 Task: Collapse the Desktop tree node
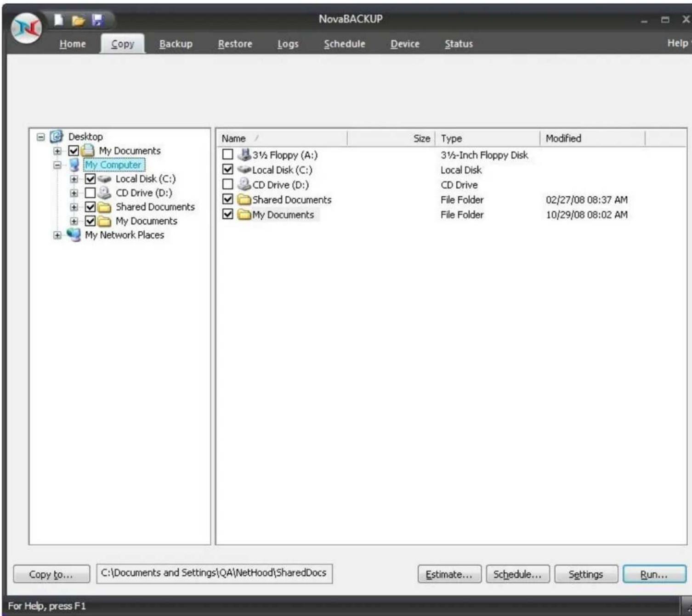(41, 137)
